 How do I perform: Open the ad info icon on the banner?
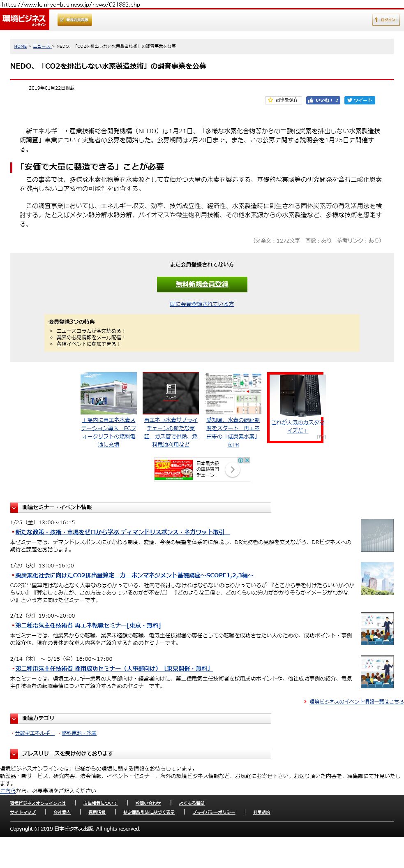pyautogui.click(x=241, y=460)
